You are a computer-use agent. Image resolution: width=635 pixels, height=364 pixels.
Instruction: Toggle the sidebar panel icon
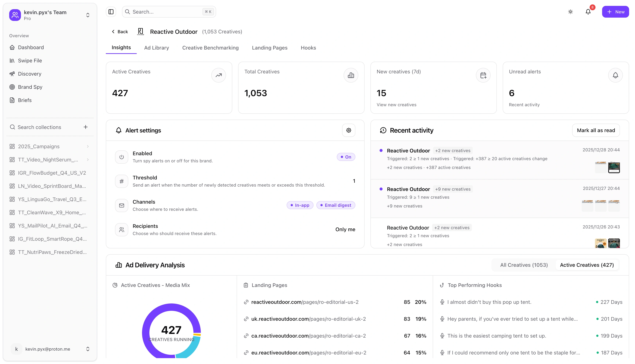[111, 12]
